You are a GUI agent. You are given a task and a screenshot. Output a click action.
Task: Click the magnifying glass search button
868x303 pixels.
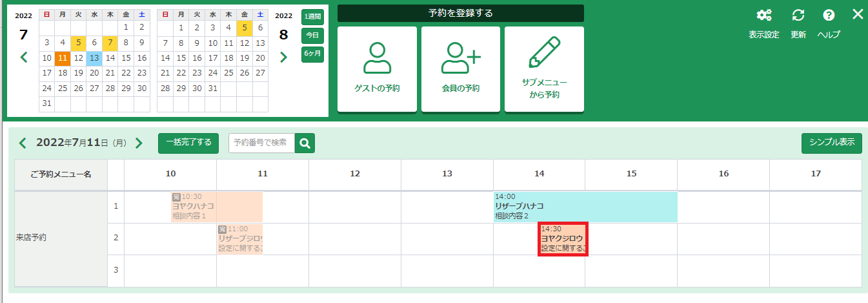(x=305, y=143)
